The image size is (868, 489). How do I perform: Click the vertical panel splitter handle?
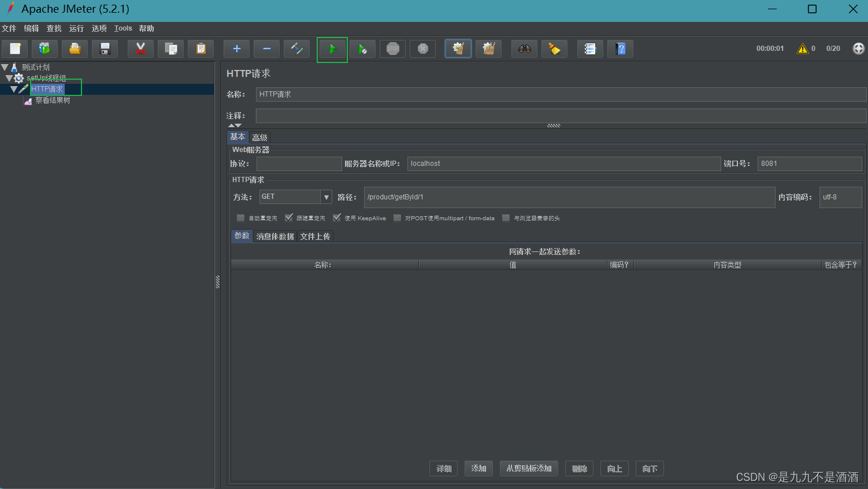[218, 282]
